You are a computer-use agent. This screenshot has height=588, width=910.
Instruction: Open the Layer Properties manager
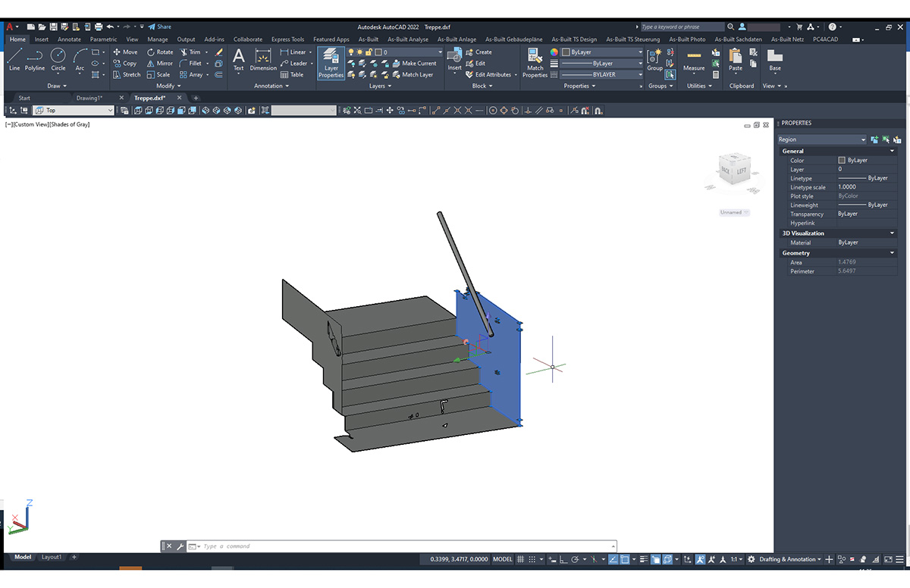(331, 62)
